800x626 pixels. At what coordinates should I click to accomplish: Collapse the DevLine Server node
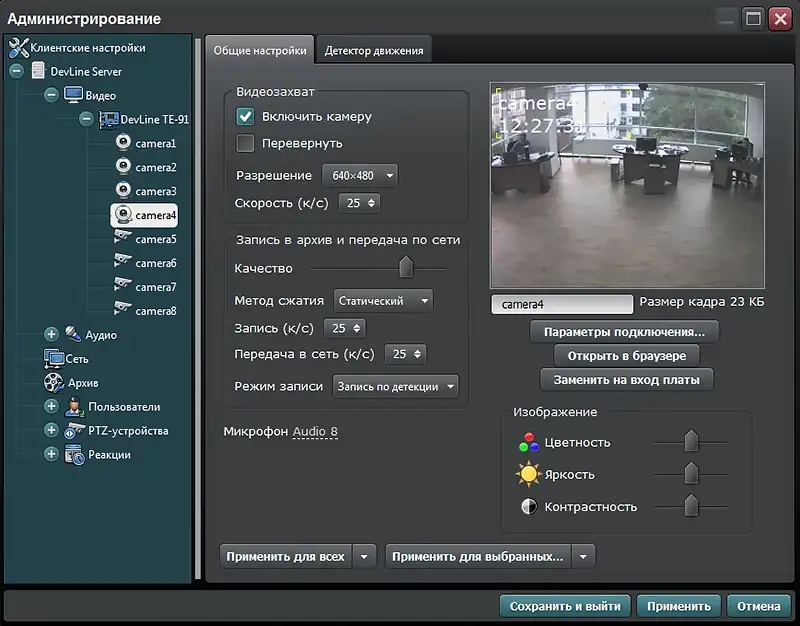16,71
